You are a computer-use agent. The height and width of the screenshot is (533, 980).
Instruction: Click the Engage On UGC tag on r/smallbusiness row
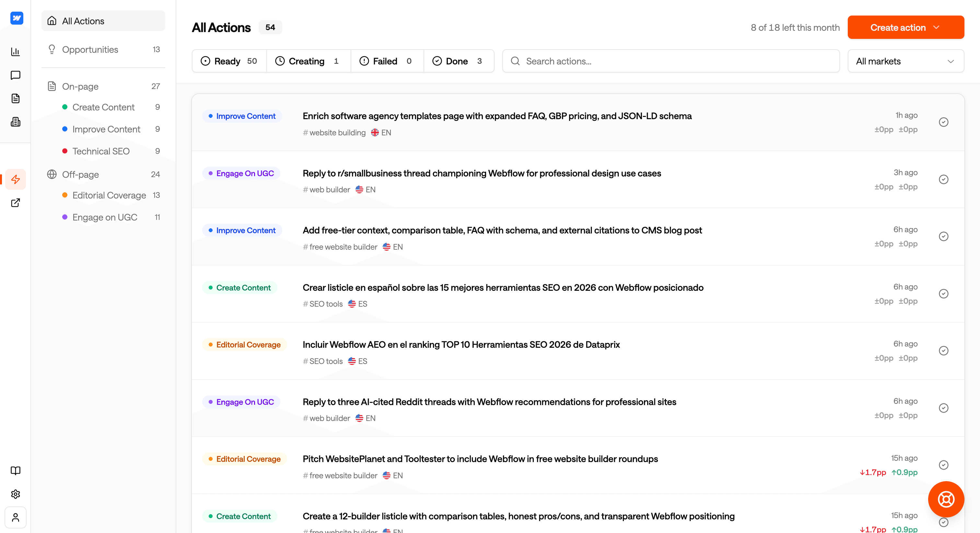[x=241, y=173]
